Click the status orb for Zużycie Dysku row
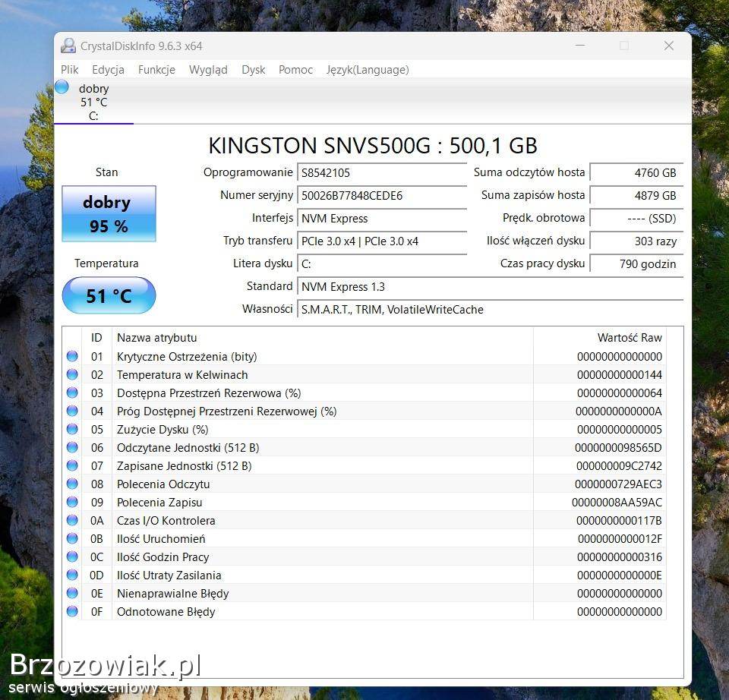The width and height of the screenshot is (729, 700). tap(72, 429)
